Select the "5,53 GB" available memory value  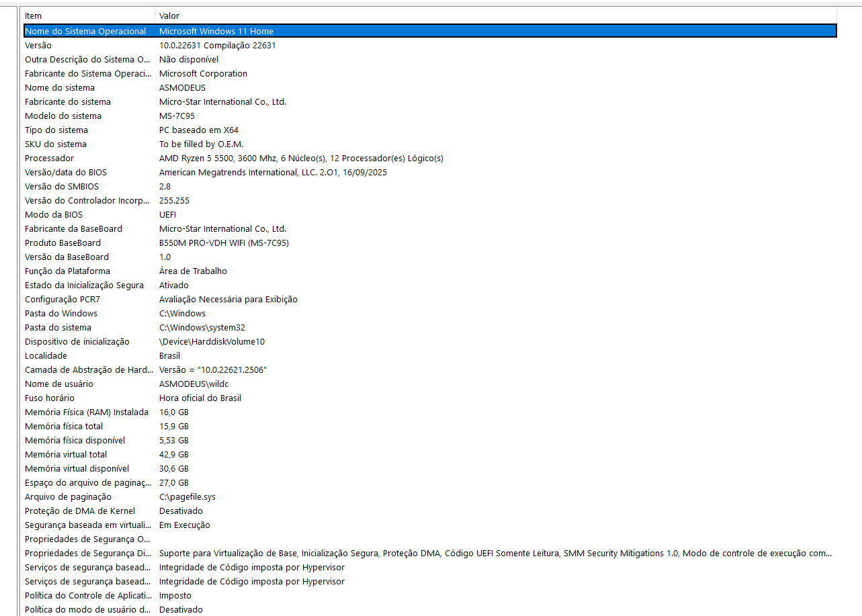click(174, 440)
